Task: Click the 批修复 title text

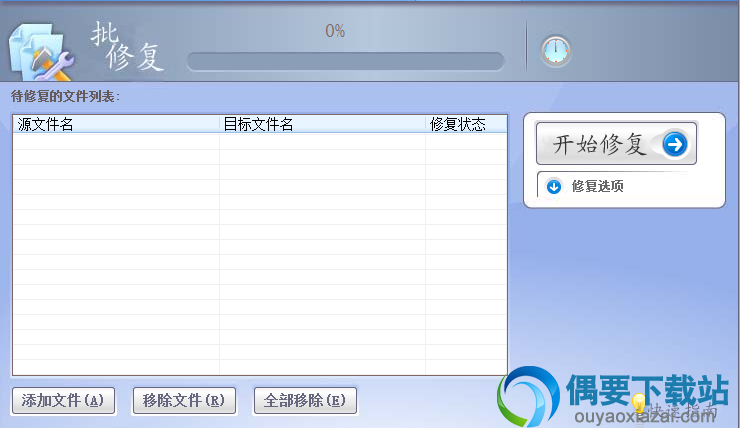Action: pos(127,46)
